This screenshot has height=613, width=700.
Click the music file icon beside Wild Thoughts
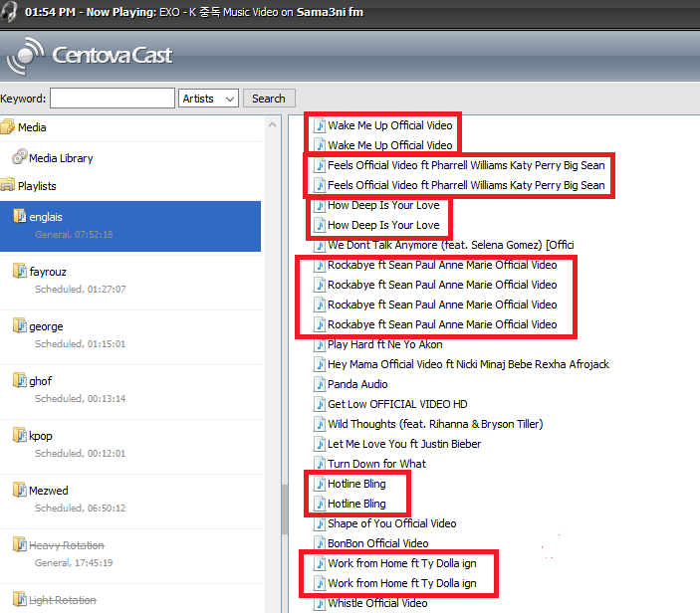coord(320,424)
